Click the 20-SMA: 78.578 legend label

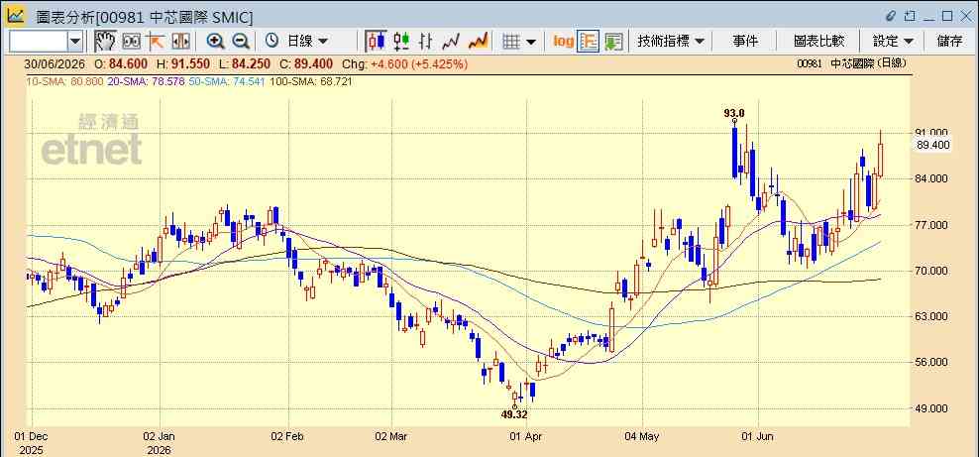[147, 81]
